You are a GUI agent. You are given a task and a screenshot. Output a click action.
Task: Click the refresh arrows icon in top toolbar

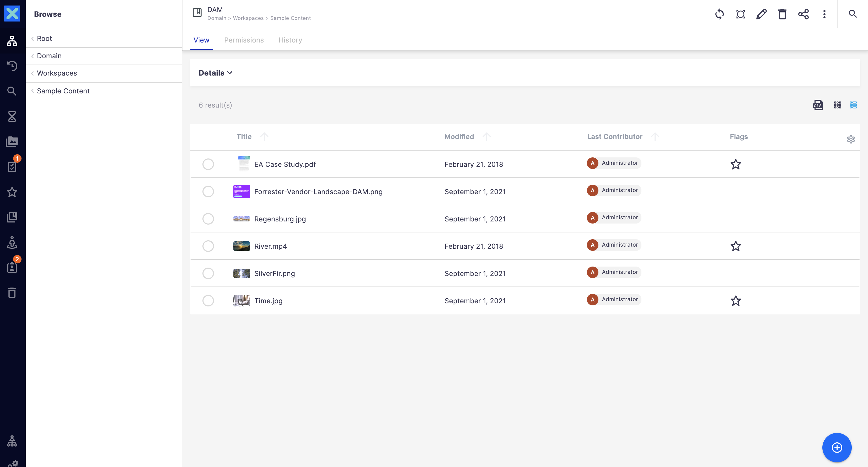point(719,14)
